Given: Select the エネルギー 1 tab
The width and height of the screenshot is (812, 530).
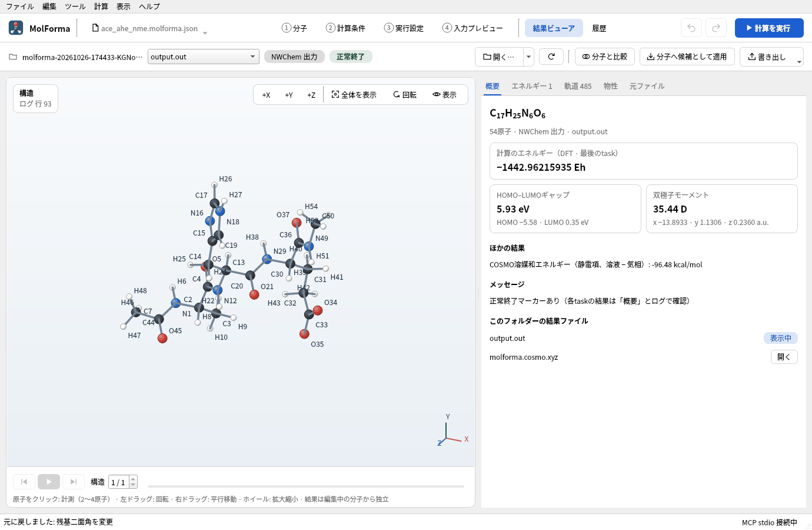Looking at the screenshot, I should coord(532,86).
